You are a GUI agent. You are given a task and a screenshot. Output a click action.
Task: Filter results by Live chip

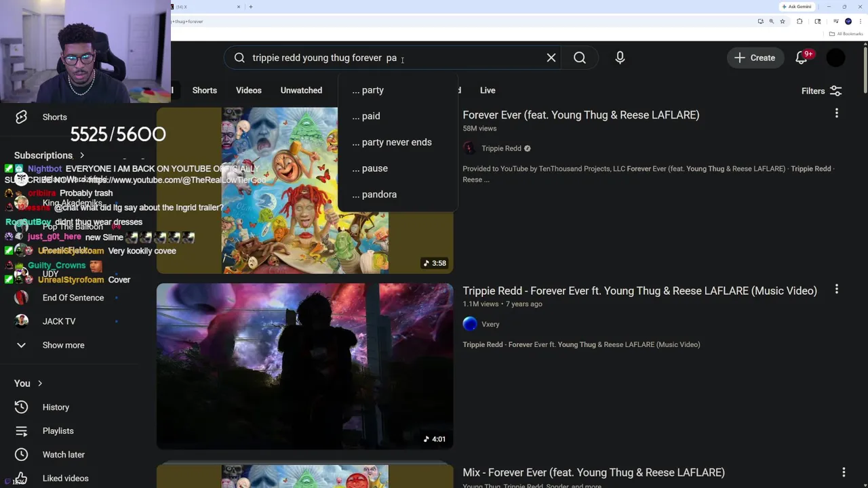pos(488,90)
